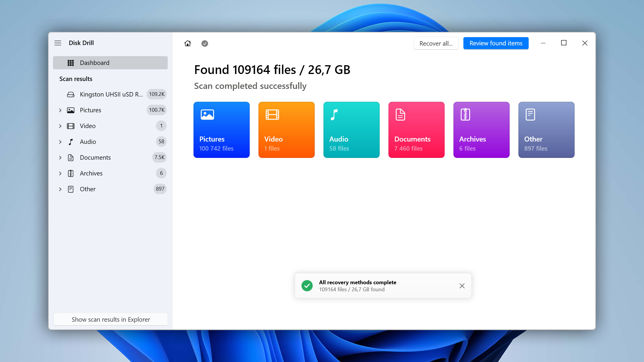
Task: Open the orange Video card
Action: pos(287,130)
